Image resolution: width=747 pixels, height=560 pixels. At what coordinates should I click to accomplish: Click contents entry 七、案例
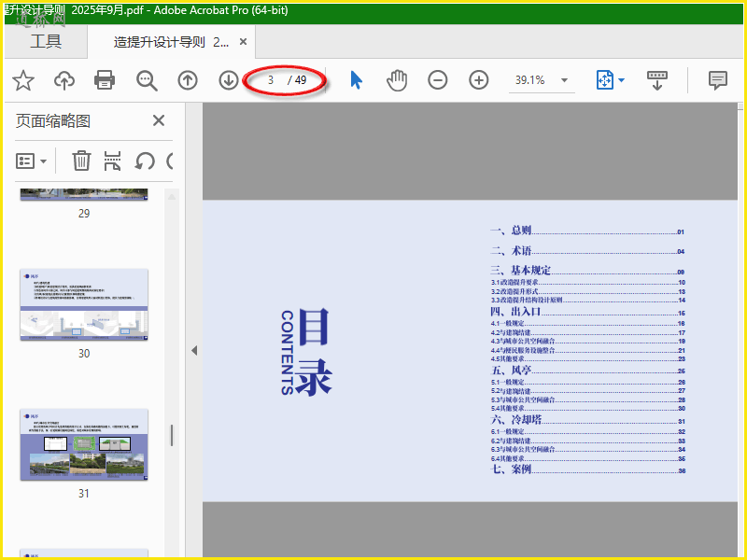pos(587,469)
